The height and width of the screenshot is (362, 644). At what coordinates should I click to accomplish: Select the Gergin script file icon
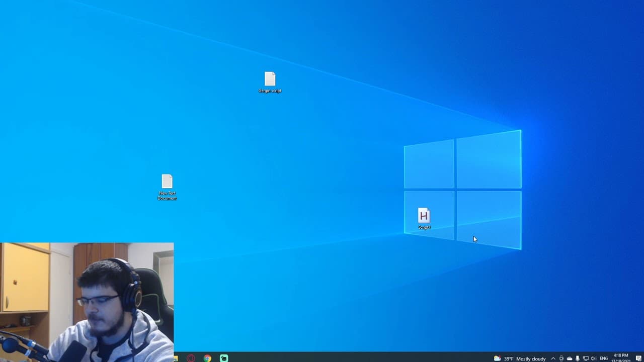(x=270, y=82)
